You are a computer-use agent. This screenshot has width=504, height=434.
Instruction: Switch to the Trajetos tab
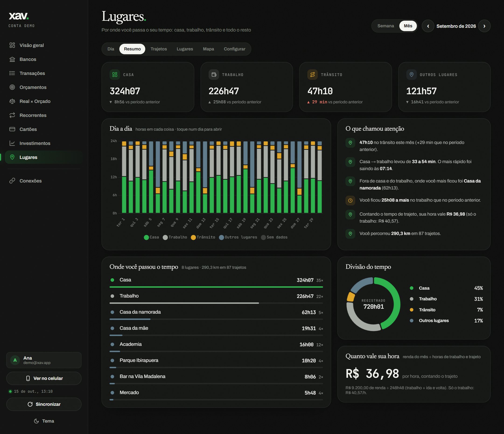click(x=159, y=49)
